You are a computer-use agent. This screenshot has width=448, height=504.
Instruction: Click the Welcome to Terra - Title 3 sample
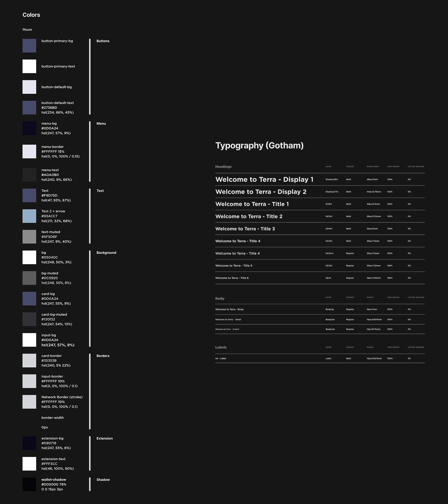point(245,229)
